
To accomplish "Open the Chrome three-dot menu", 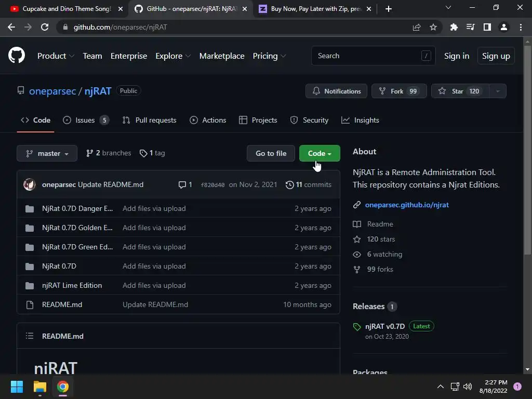I will pos(521,27).
